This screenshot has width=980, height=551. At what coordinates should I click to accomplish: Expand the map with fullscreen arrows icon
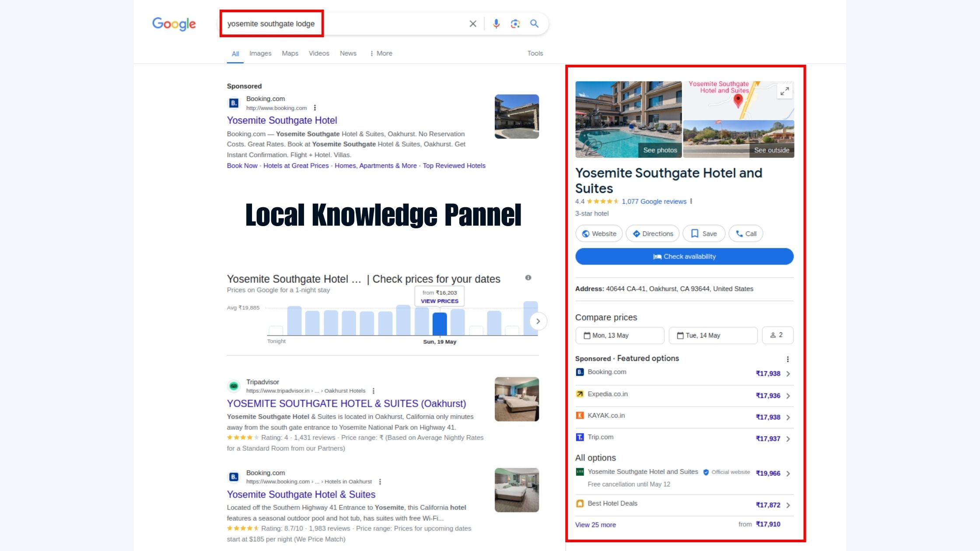pos(784,91)
